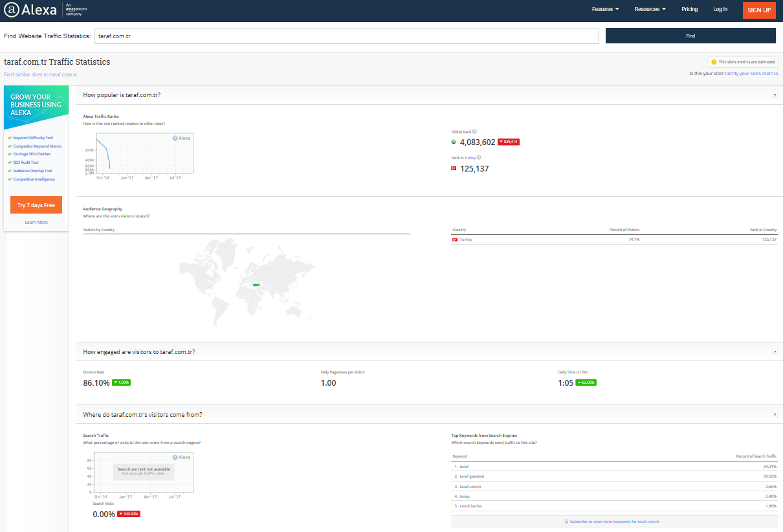Go to the Pricing page
The image size is (783, 532).
[x=690, y=9]
